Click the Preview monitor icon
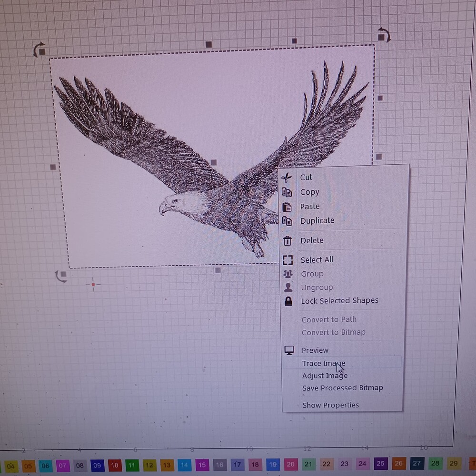 [289, 350]
